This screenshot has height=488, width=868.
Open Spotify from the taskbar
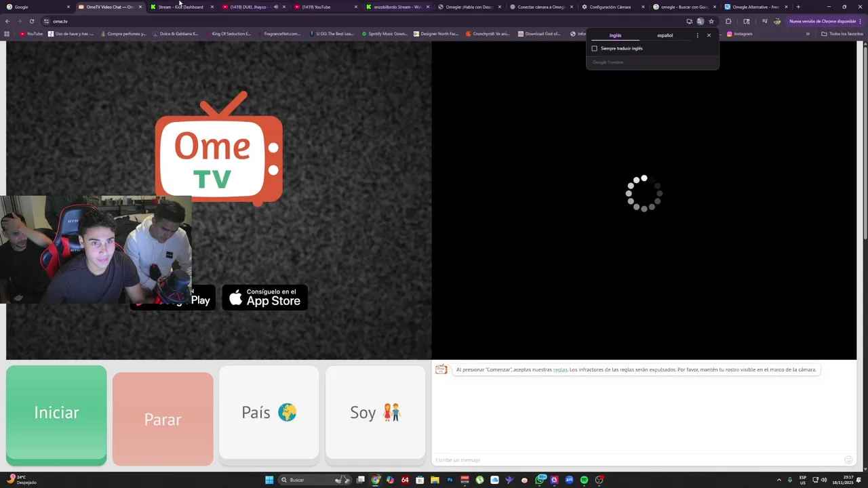pos(584,480)
